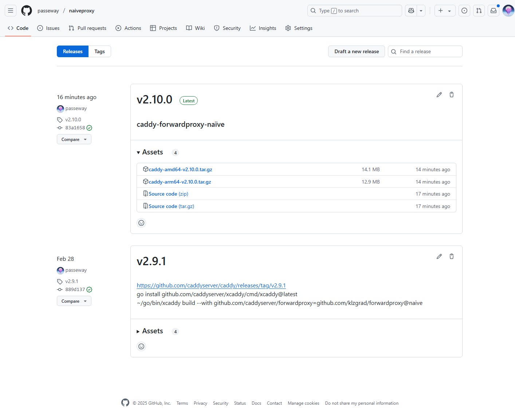Switch to the Tags view
This screenshot has width=515, height=420.
[99, 51]
